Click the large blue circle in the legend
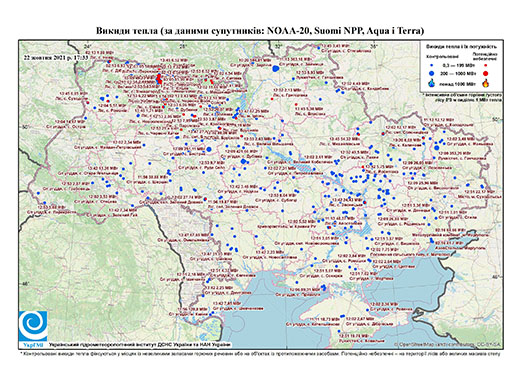 click(x=432, y=73)
